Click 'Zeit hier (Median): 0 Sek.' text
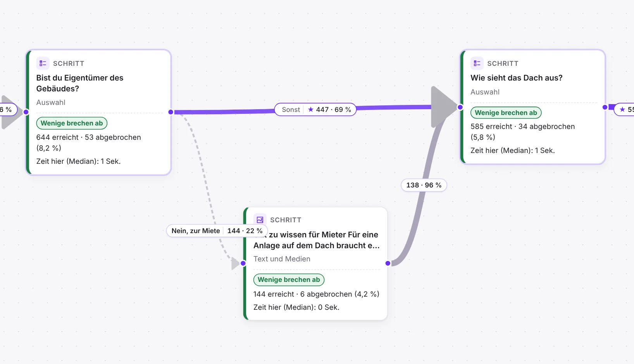The width and height of the screenshot is (634, 364). pos(296,307)
